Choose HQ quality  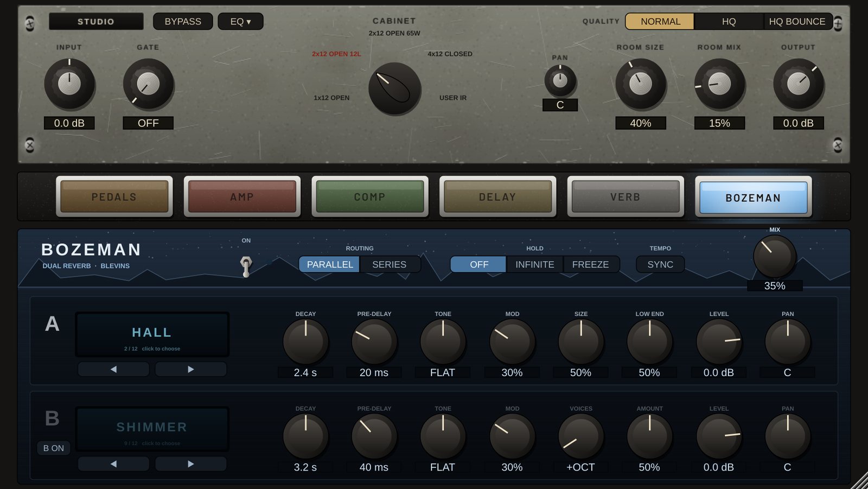point(729,21)
